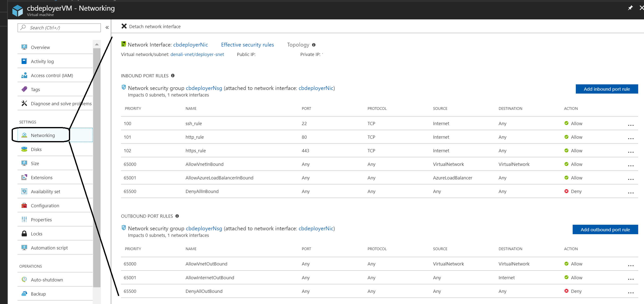Select the DenyAllInBound rule name

tap(202, 191)
